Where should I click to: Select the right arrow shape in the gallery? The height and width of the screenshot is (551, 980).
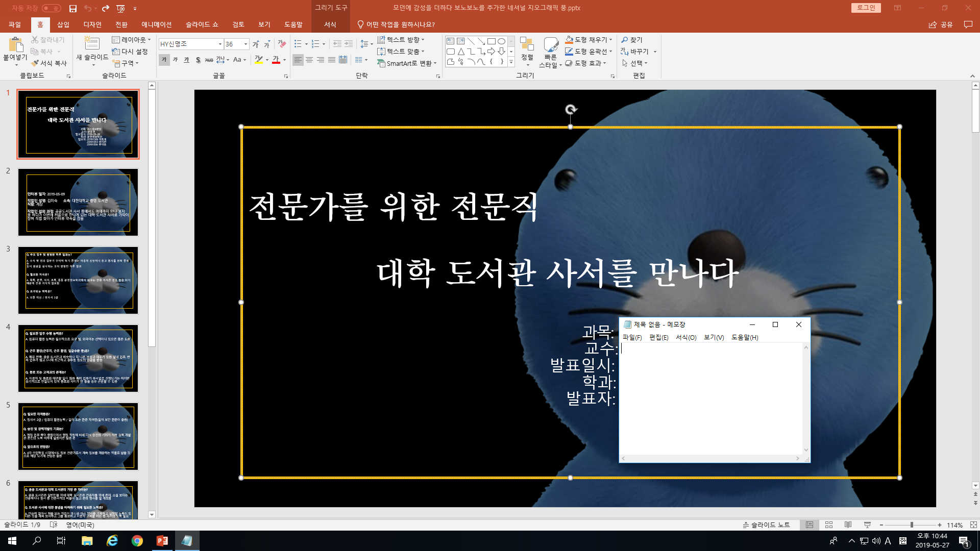[x=492, y=52]
